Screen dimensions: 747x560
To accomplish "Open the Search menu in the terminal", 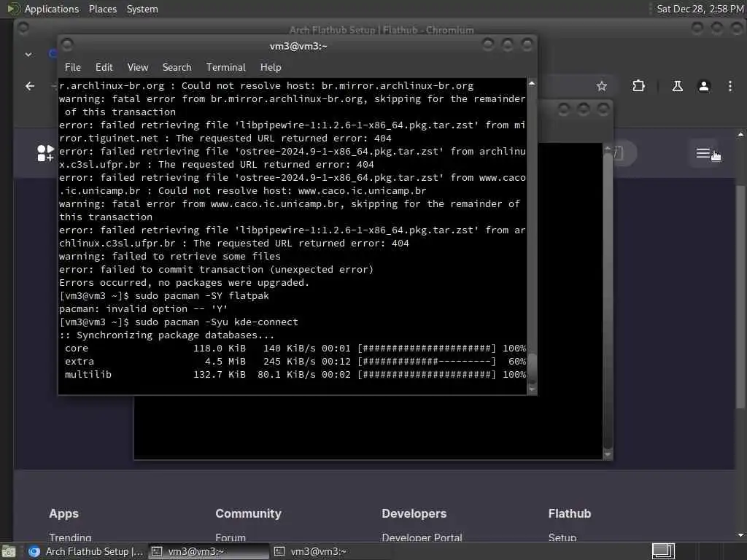I will pyautogui.click(x=177, y=67).
